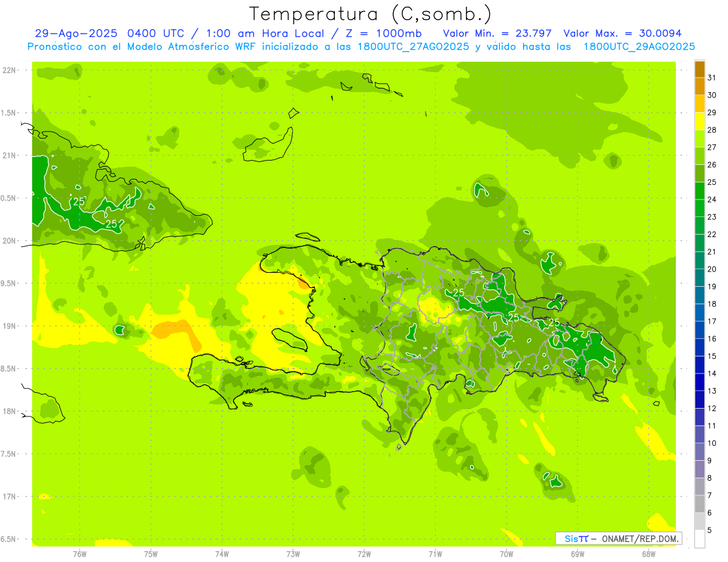This screenshot has width=728, height=562.
Task: Click legend value 16
Action: point(712,339)
